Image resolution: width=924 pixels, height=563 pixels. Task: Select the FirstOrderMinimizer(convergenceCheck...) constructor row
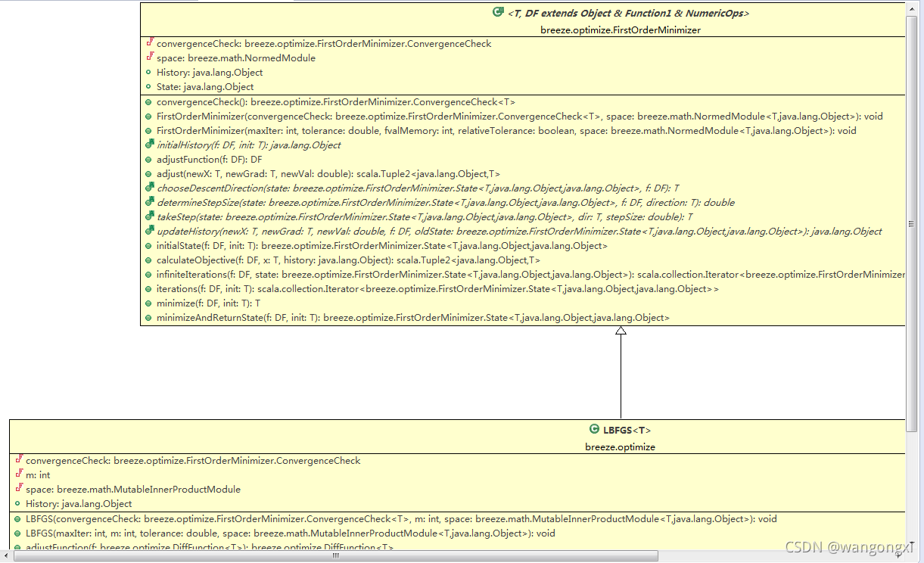pyautogui.click(x=520, y=117)
